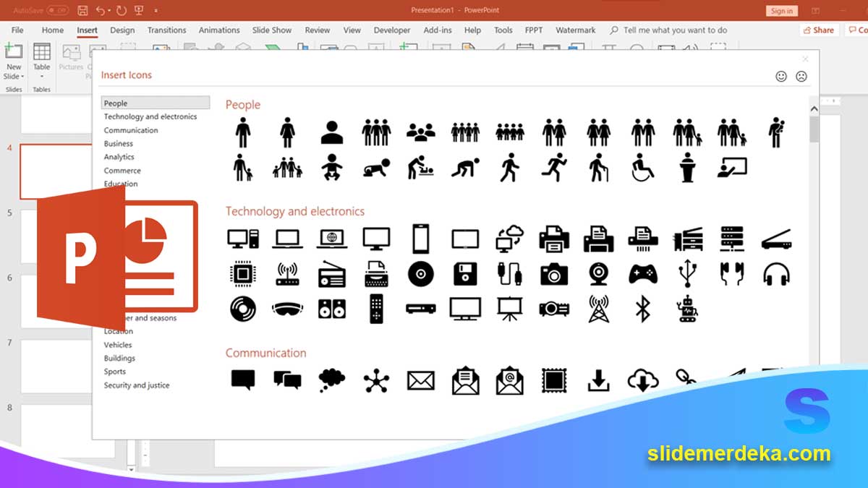Select the USB symbol icon
Viewport: 868px width, 488px height.
(687, 274)
